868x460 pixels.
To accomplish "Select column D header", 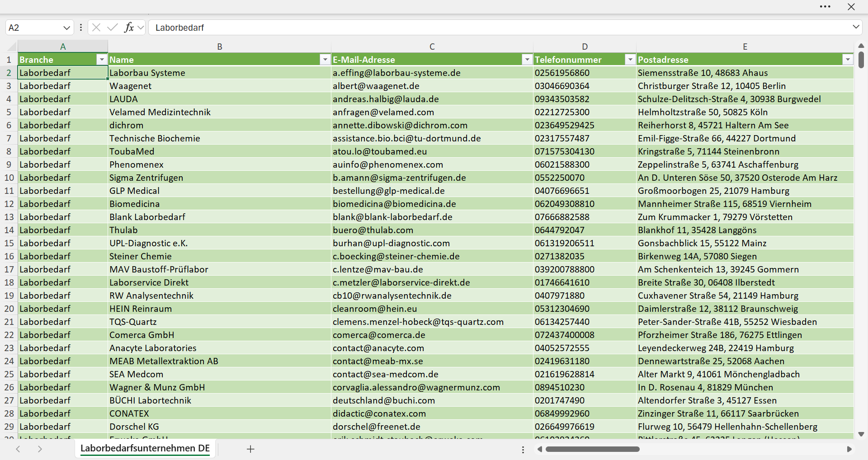I will coord(585,47).
